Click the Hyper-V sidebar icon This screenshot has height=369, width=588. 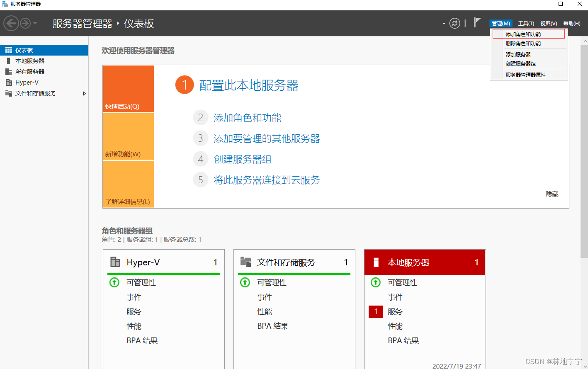coord(9,83)
